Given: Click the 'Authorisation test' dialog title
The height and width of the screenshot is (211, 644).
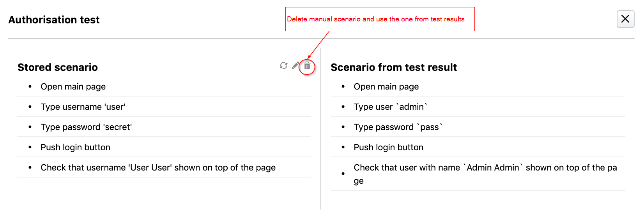Looking at the screenshot, I should point(54,20).
